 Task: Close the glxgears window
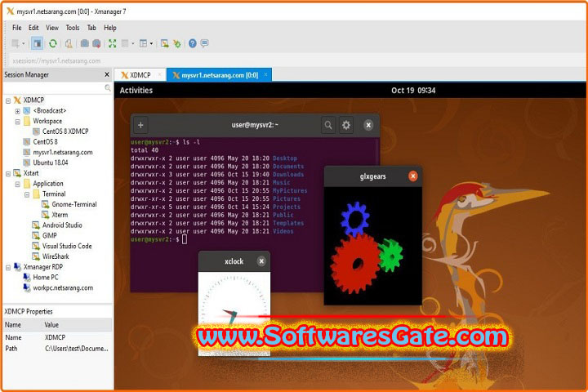(x=413, y=176)
